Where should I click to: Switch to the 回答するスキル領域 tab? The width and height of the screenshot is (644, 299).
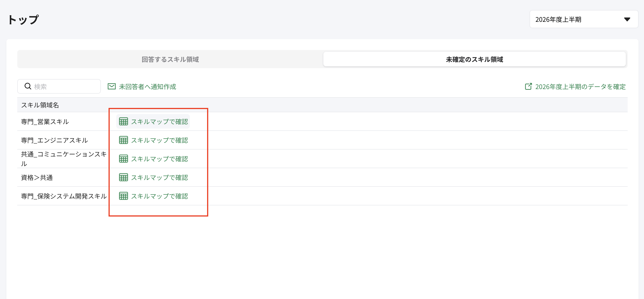pos(170,59)
